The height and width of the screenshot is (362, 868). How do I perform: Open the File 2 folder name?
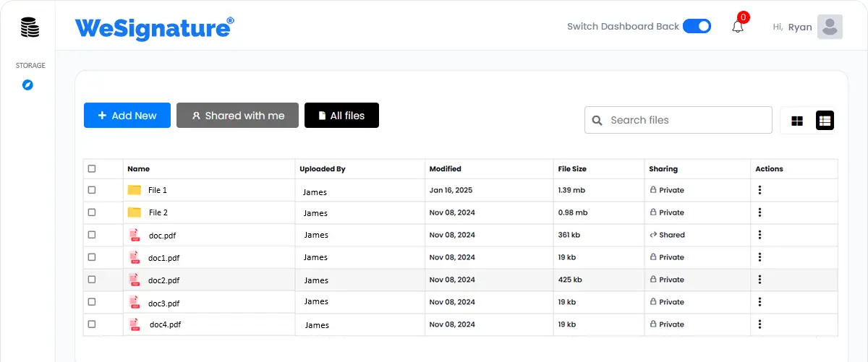click(158, 212)
